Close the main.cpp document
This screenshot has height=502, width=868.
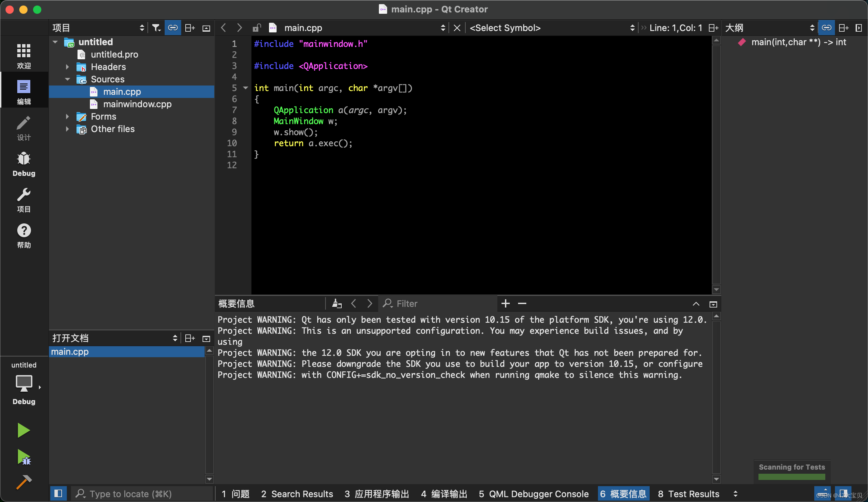point(457,28)
